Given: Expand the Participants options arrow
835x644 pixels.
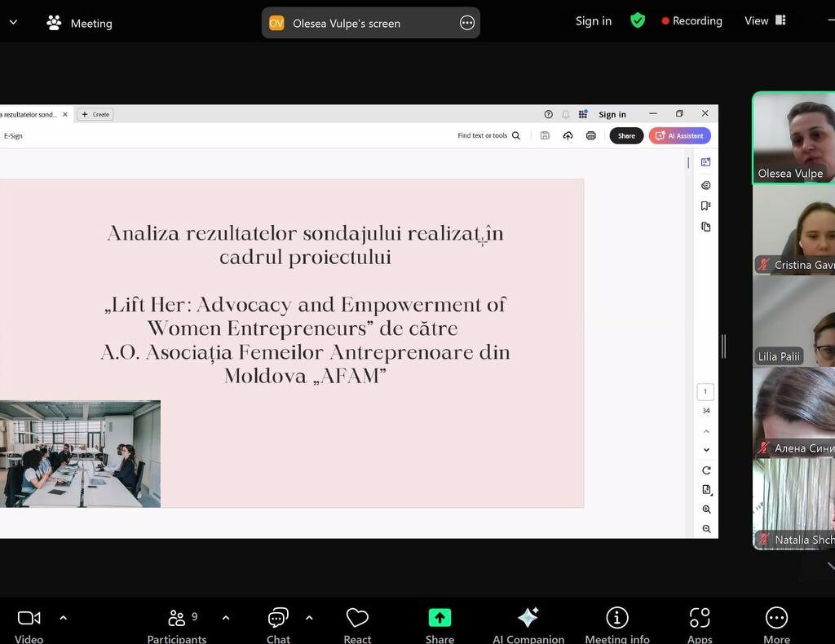Looking at the screenshot, I should click(x=226, y=618).
